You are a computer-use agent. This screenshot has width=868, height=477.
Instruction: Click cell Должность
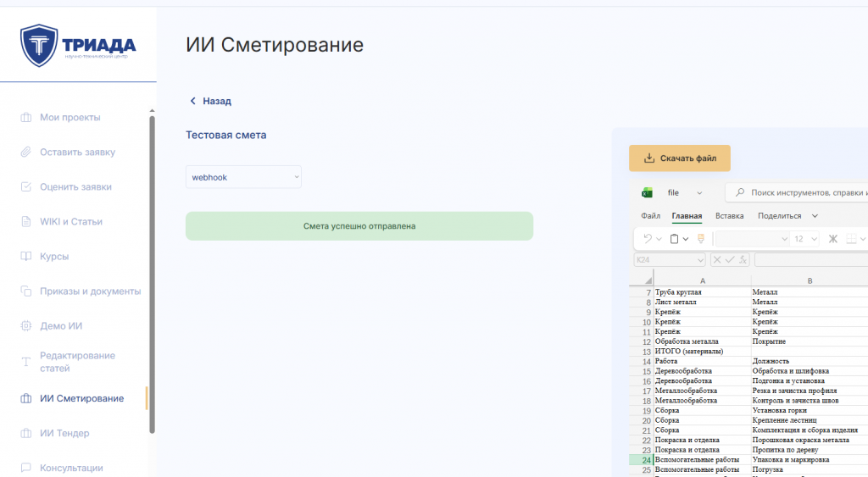point(810,361)
